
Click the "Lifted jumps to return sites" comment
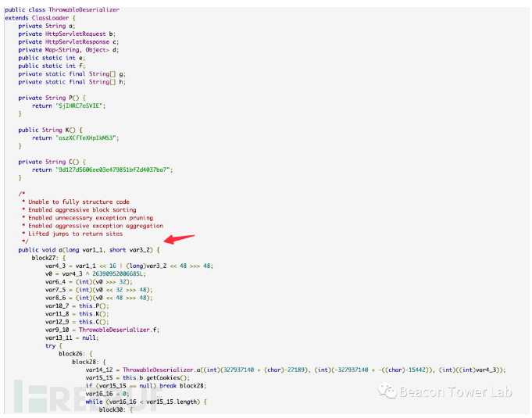[x=75, y=234]
